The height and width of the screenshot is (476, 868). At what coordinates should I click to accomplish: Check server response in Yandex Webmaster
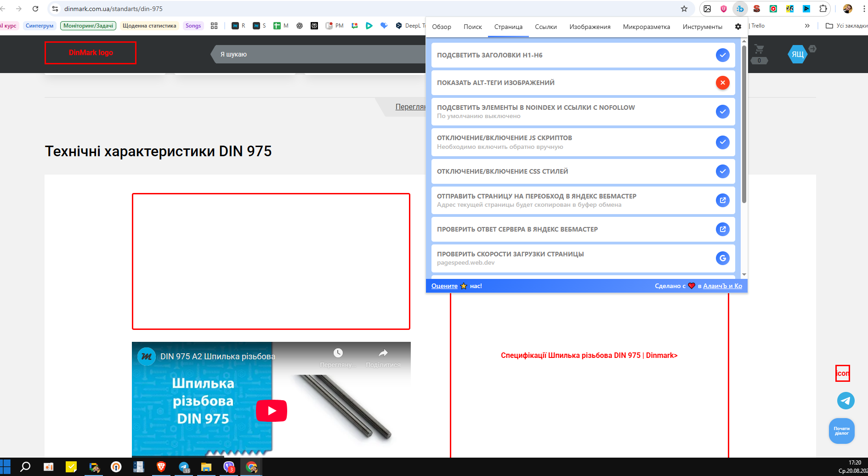point(722,229)
